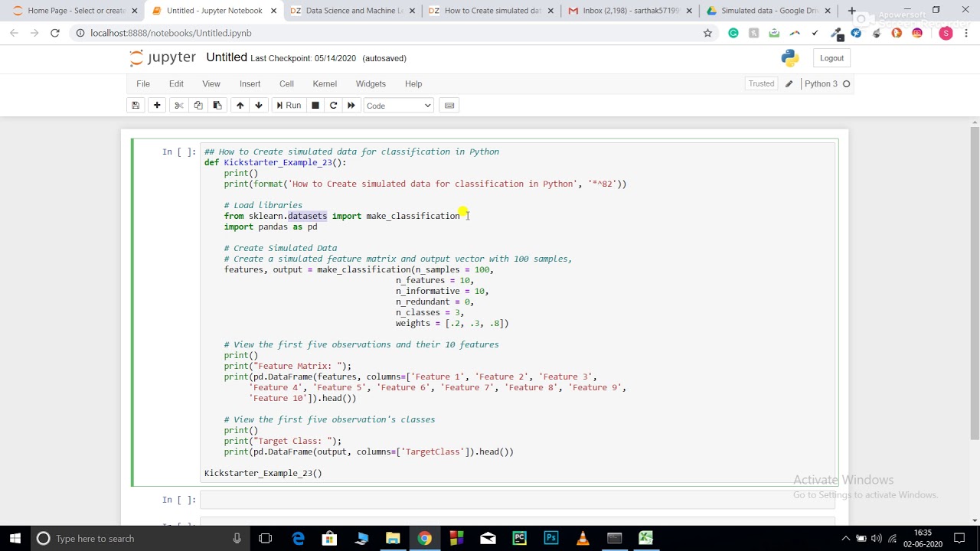The width and height of the screenshot is (980, 551).
Task: Interrupt the kernel with stop icon
Action: 315,106
